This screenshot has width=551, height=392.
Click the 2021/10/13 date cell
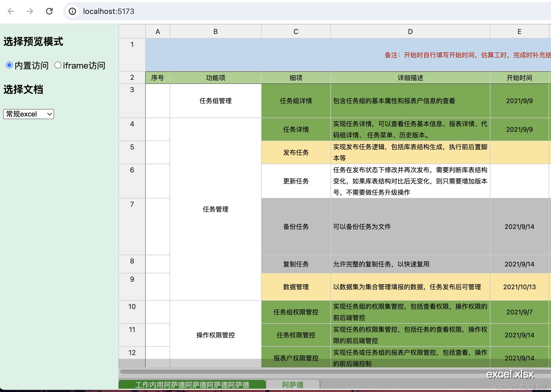[x=519, y=287]
